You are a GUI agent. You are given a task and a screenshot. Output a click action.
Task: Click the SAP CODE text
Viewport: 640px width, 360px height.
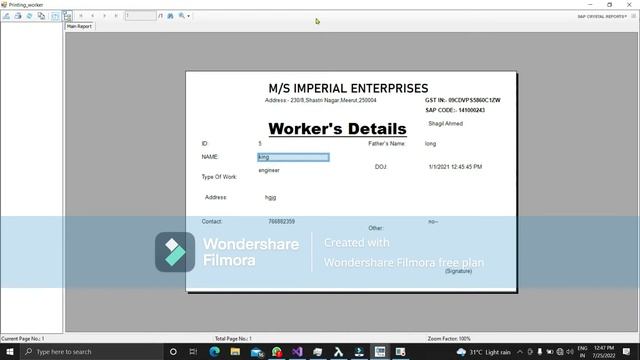pos(455,110)
